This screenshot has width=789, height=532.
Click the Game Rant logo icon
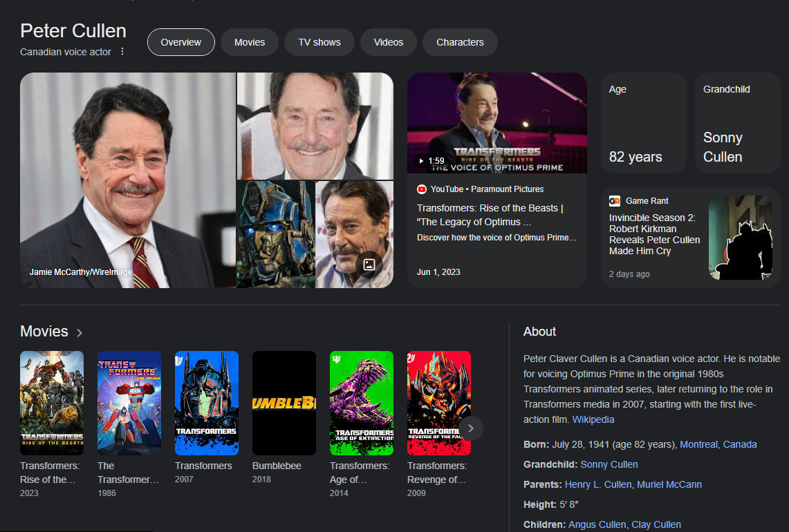point(614,200)
